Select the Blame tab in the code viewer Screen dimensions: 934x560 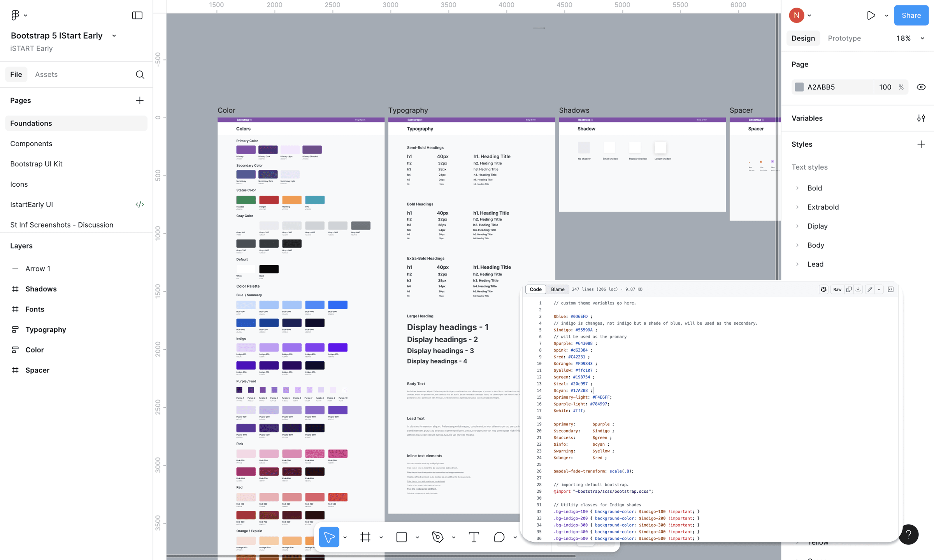tap(557, 289)
